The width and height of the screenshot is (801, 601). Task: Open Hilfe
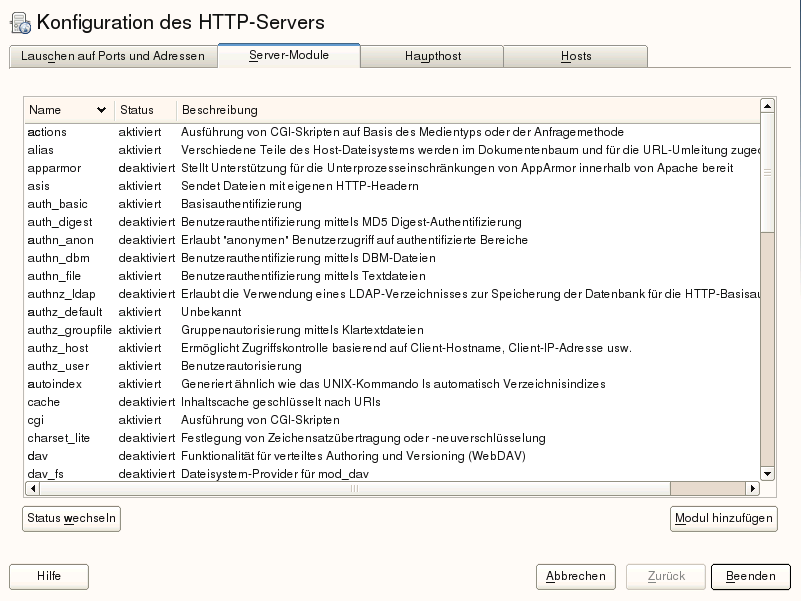pyautogui.click(x=49, y=576)
